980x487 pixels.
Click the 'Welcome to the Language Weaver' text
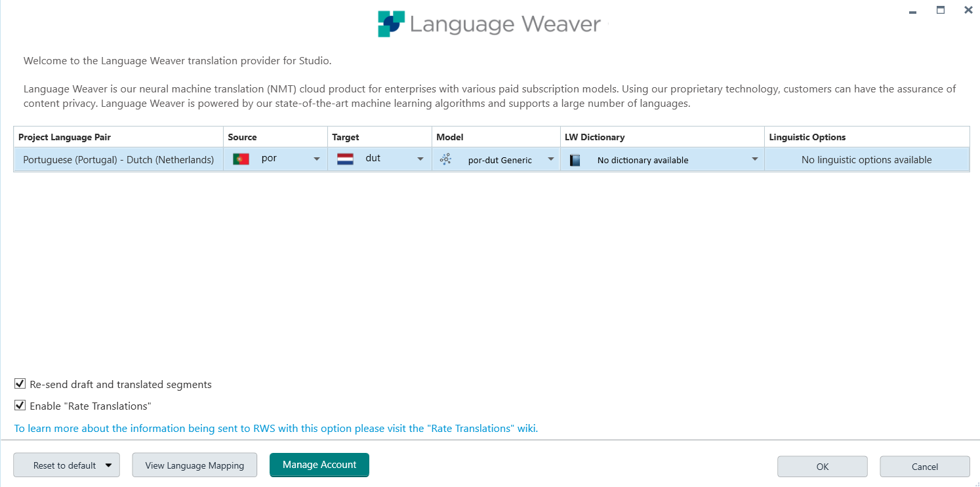178,61
